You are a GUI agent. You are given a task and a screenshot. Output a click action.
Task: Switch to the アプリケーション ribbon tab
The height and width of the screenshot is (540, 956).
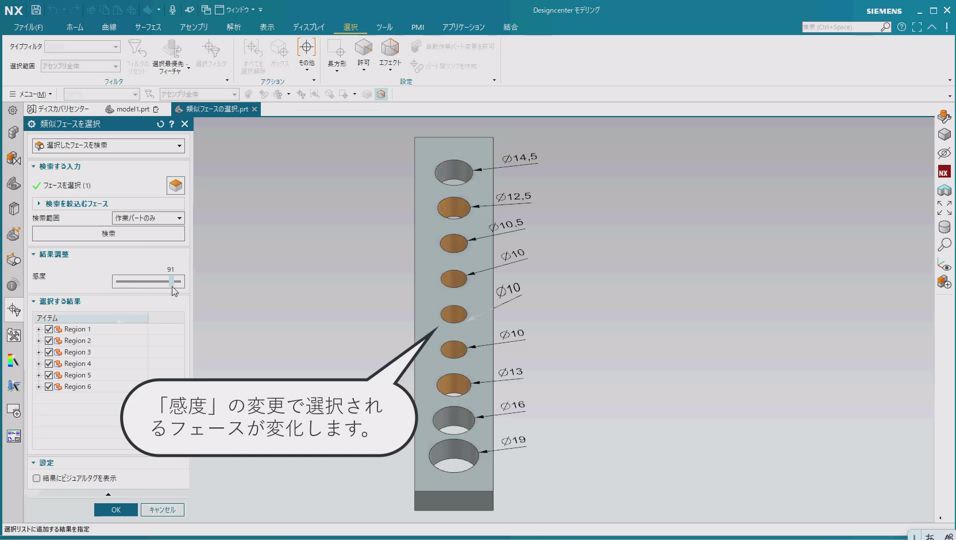point(463,27)
